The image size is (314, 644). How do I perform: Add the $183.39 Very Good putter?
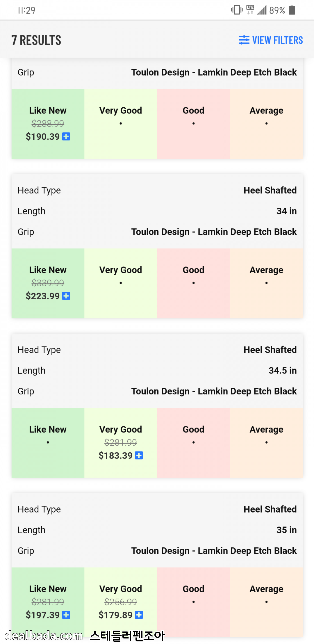(139, 455)
